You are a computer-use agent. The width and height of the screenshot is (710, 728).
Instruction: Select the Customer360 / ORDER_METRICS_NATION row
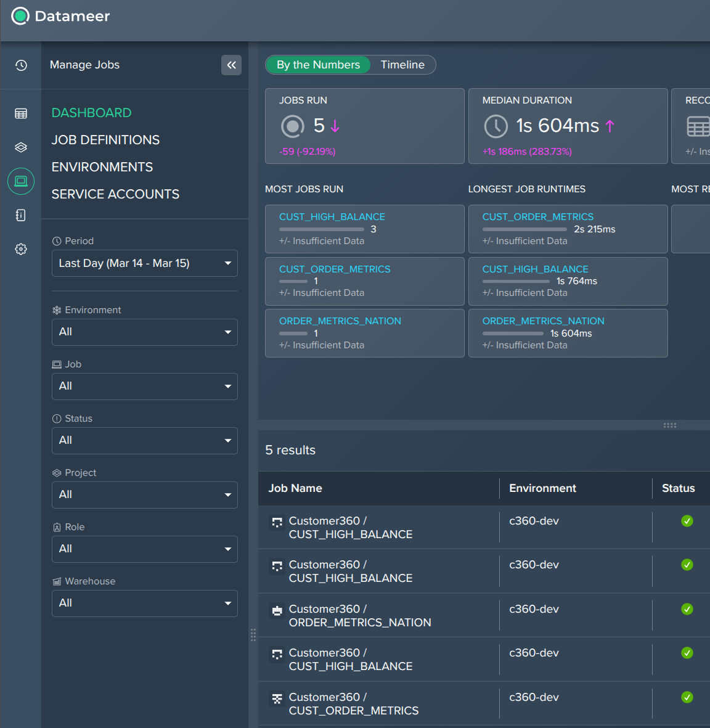[360, 616]
